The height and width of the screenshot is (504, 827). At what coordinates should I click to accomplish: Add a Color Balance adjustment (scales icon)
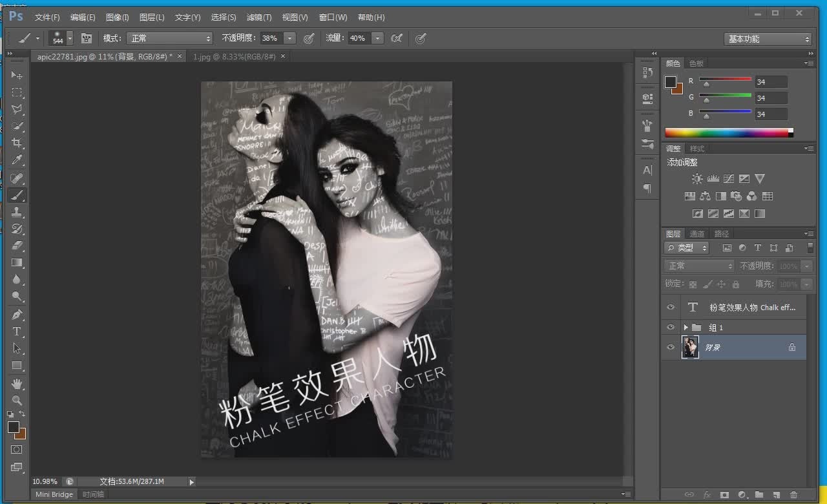pos(705,196)
